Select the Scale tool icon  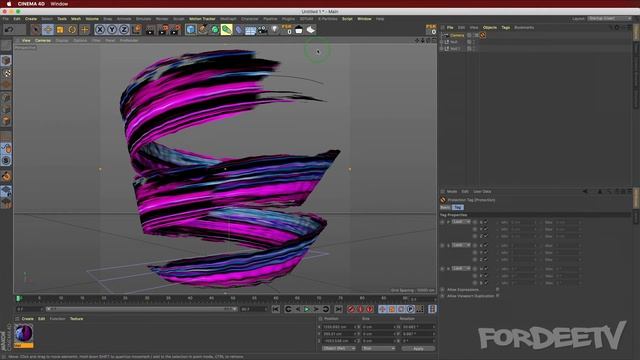point(60,29)
